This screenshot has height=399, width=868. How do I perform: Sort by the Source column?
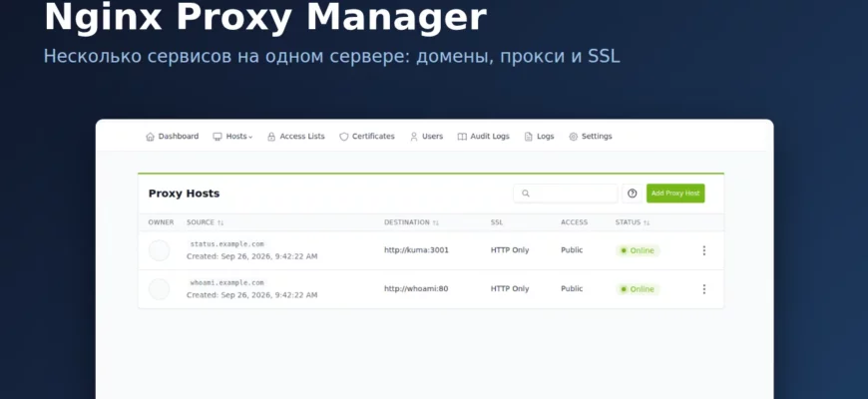[206, 222]
